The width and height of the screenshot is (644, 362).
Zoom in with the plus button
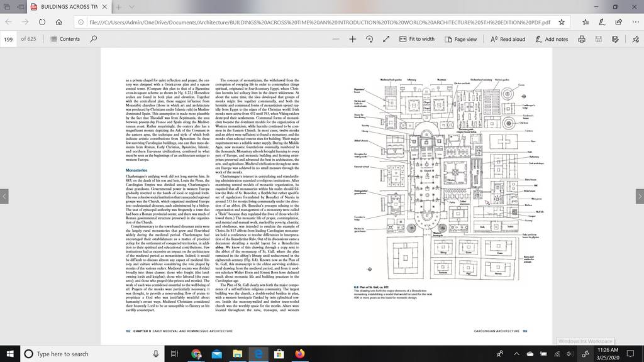tap(352, 39)
